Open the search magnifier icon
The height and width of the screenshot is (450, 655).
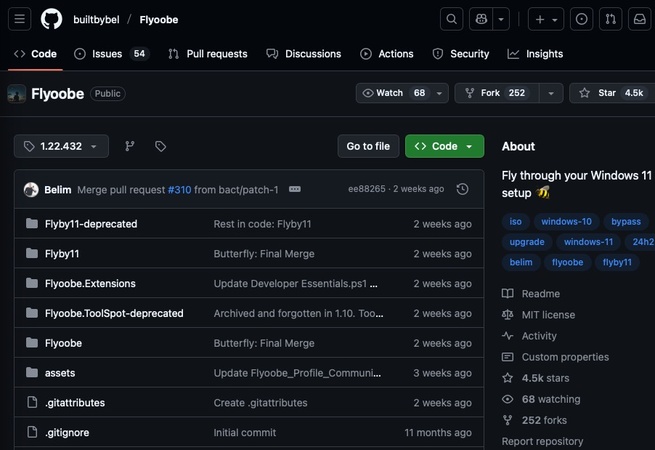tap(452, 19)
